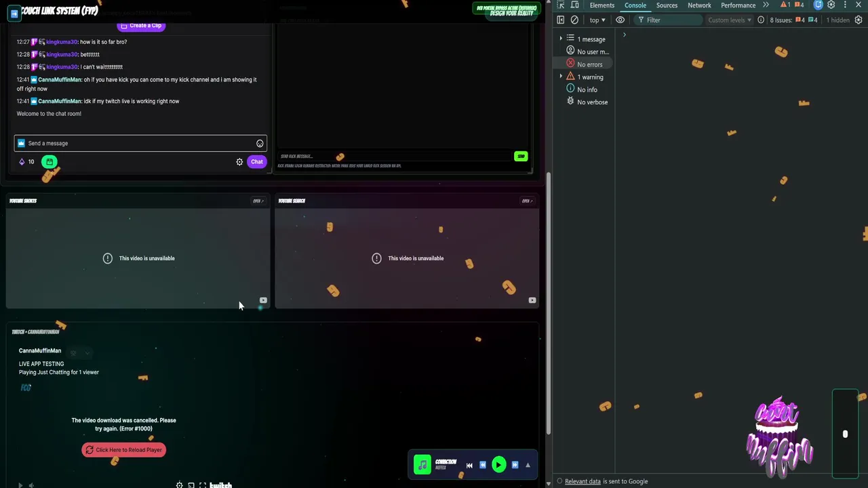Open Twitch player settings gear
868x488 pixels.
point(179,485)
